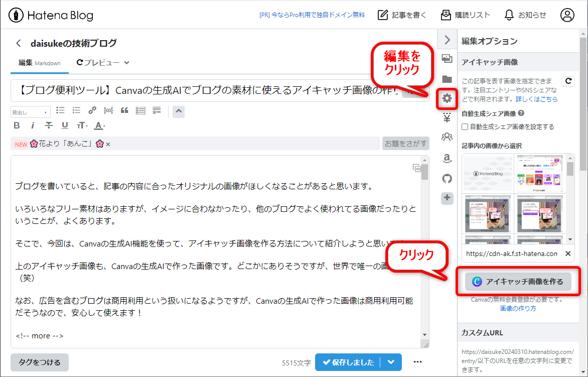This screenshot has height=377, width=588.
Task: Open the group members sidebar icon
Action: point(447,137)
